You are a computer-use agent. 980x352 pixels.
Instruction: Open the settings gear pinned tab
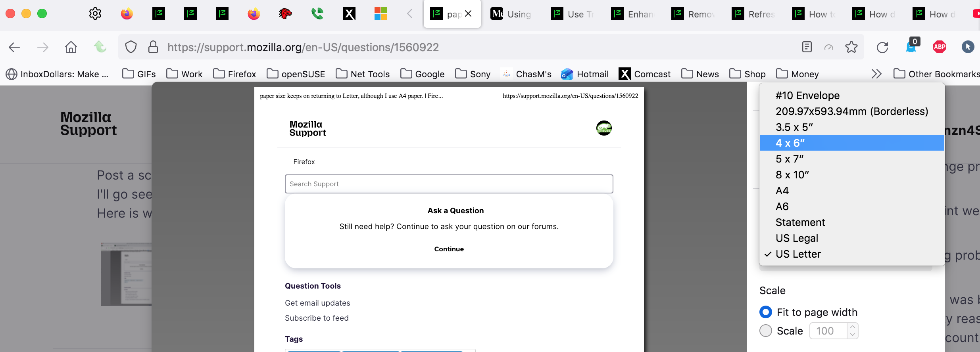(x=95, y=14)
